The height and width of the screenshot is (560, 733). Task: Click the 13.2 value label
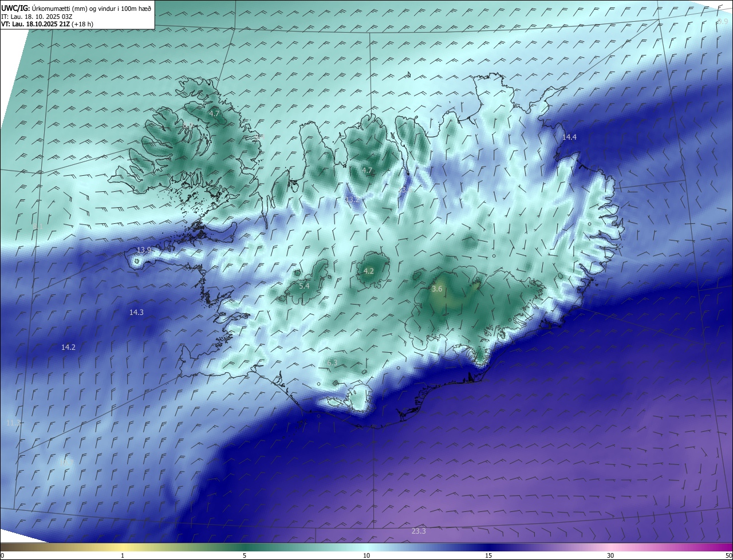pyautogui.click(x=352, y=199)
